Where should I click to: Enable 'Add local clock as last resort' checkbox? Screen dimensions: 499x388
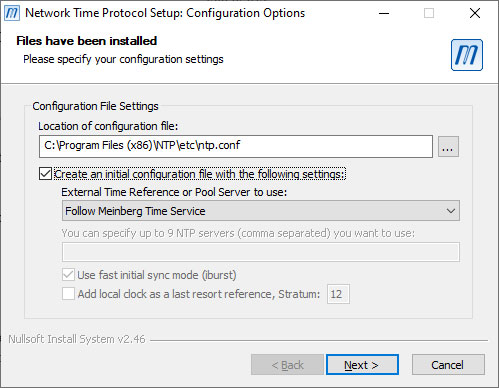click(x=68, y=294)
